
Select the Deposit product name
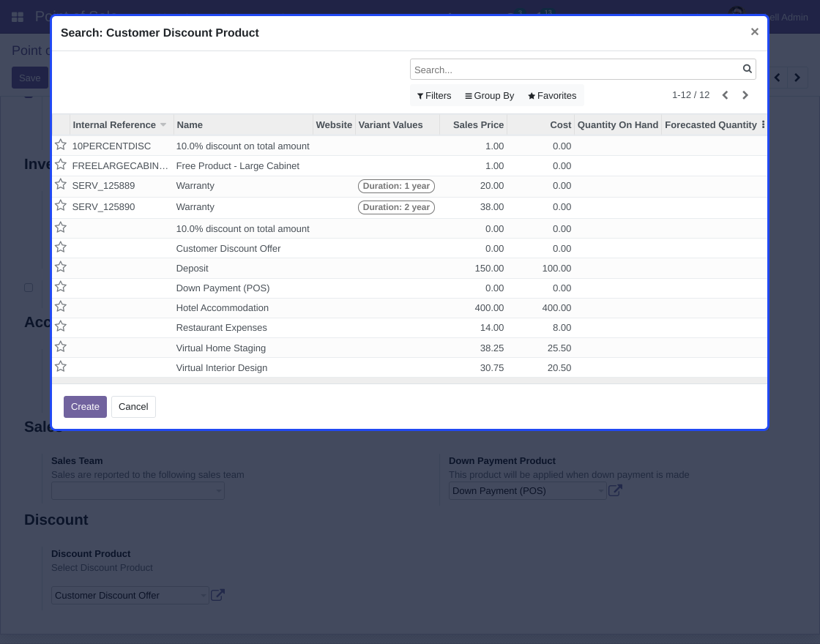tap(192, 268)
